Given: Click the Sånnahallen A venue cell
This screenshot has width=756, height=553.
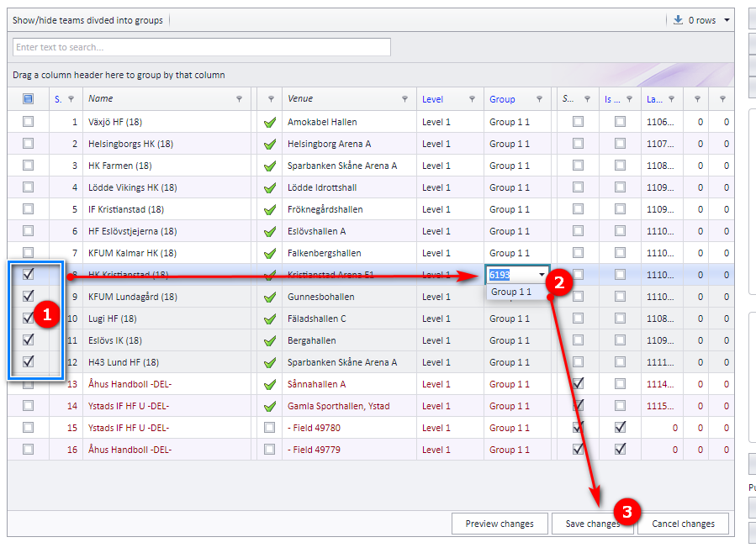Looking at the screenshot, I should (x=349, y=384).
